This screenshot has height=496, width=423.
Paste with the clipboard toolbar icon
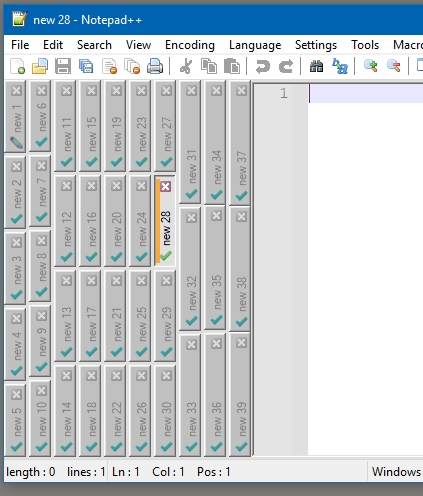[x=232, y=66]
